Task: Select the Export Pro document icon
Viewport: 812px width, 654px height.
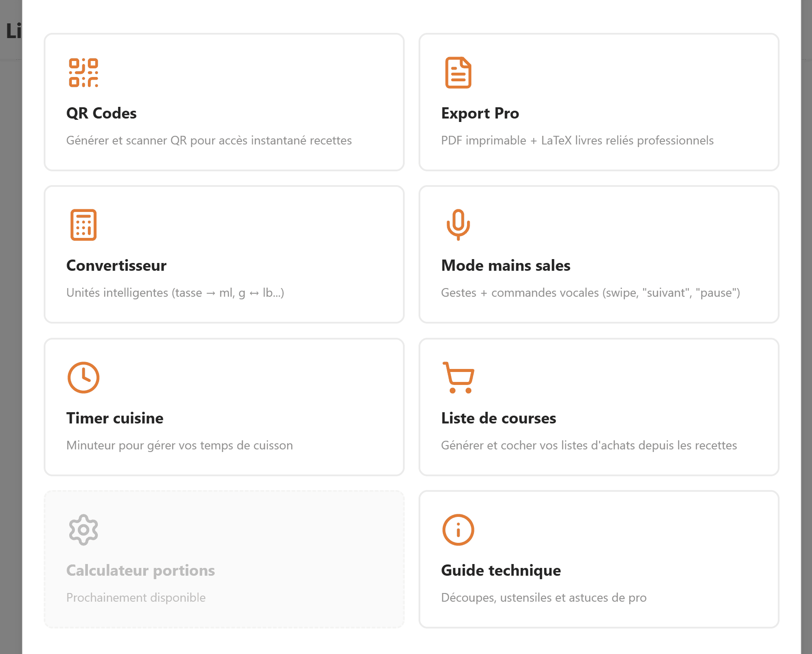Action: pos(458,73)
